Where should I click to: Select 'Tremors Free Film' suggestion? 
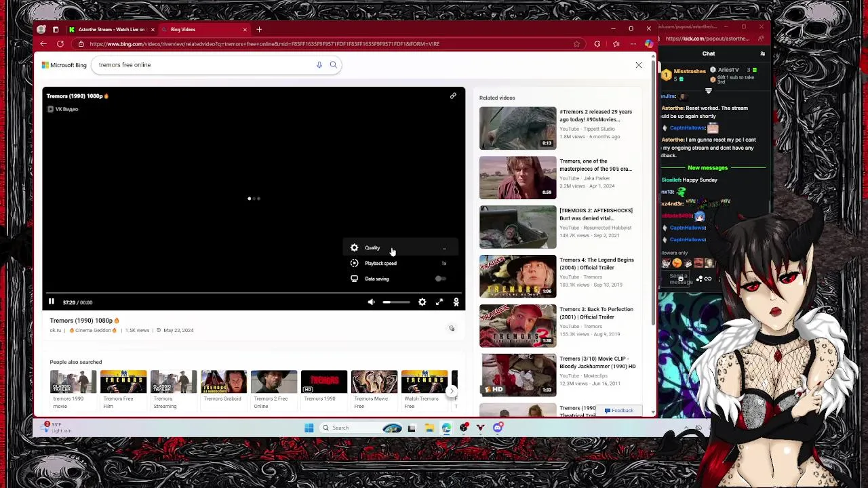pyautogui.click(x=123, y=390)
